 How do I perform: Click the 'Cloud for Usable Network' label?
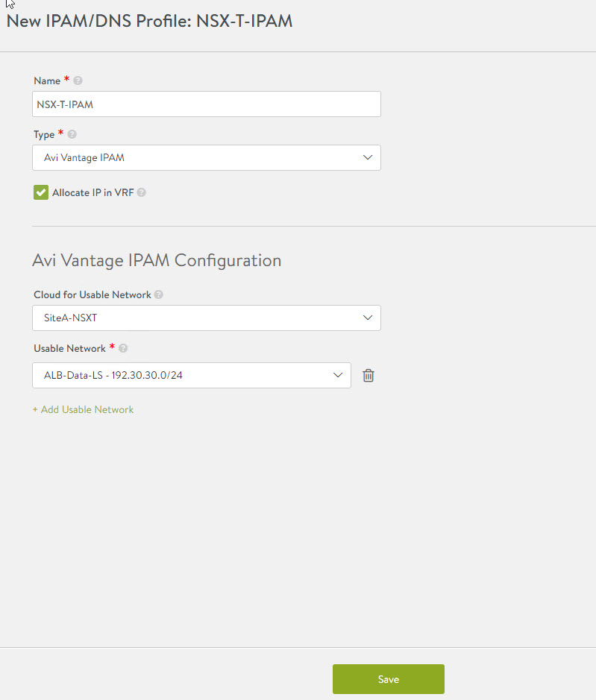coord(92,294)
